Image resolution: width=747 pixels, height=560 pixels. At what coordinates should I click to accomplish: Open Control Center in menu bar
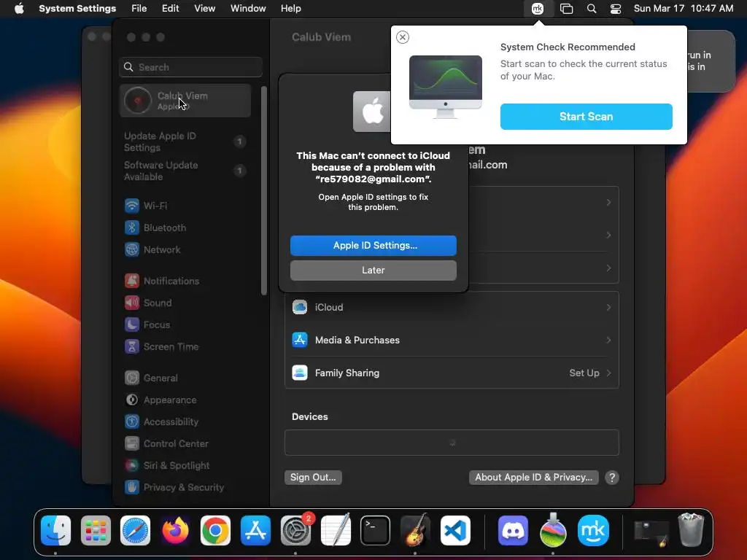(x=616, y=9)
